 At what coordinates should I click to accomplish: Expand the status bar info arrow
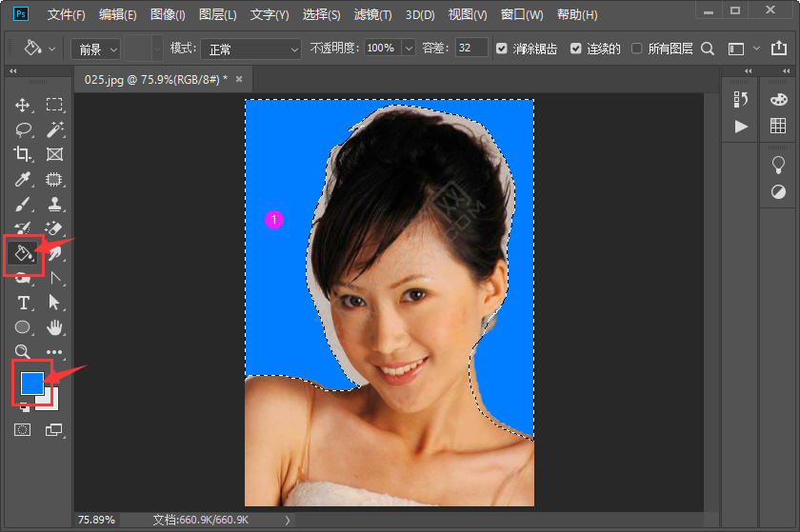[x=288, y=521]
